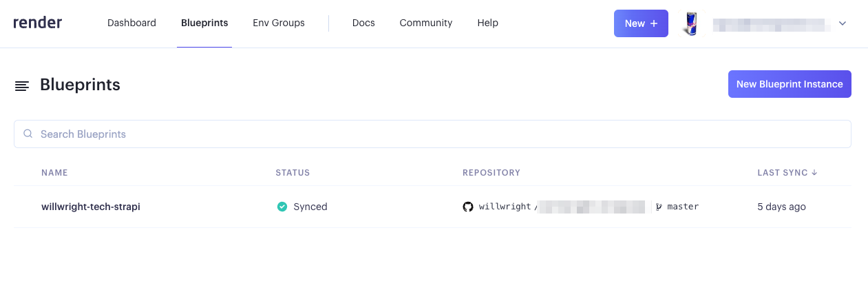Click the energy drink can avatar
The image size is (868, 301).
click(x=690, y=23)
